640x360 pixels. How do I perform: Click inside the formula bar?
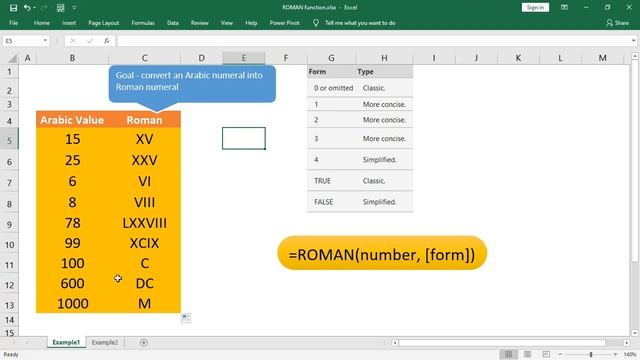(x=373, y=41)
